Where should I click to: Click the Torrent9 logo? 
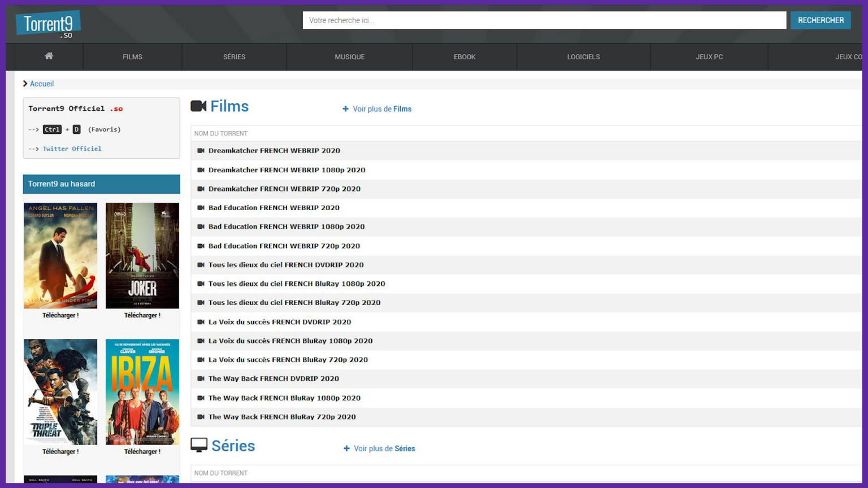point(48,24)
